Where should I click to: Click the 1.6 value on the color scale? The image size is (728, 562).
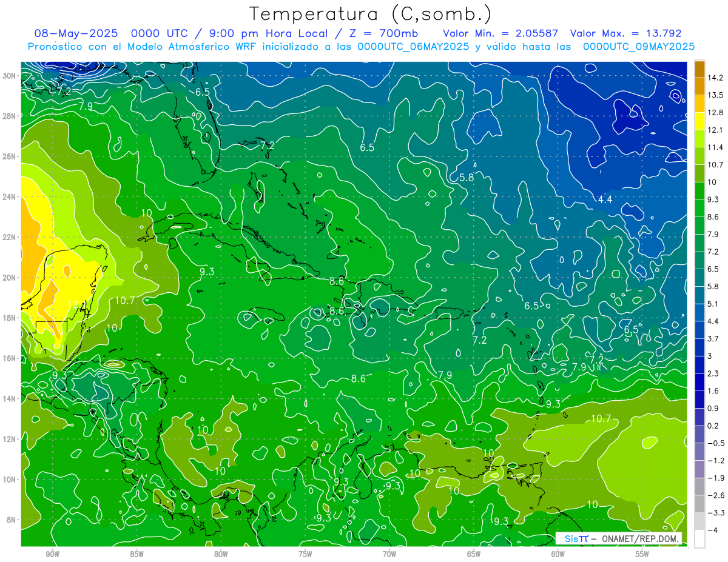[713, 391]
